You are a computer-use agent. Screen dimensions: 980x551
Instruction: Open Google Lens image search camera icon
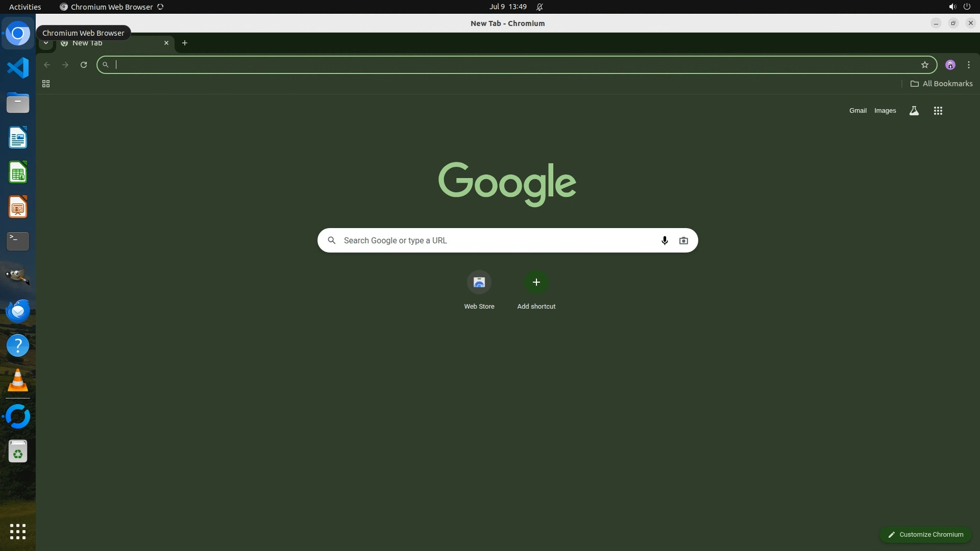point(683,240)
